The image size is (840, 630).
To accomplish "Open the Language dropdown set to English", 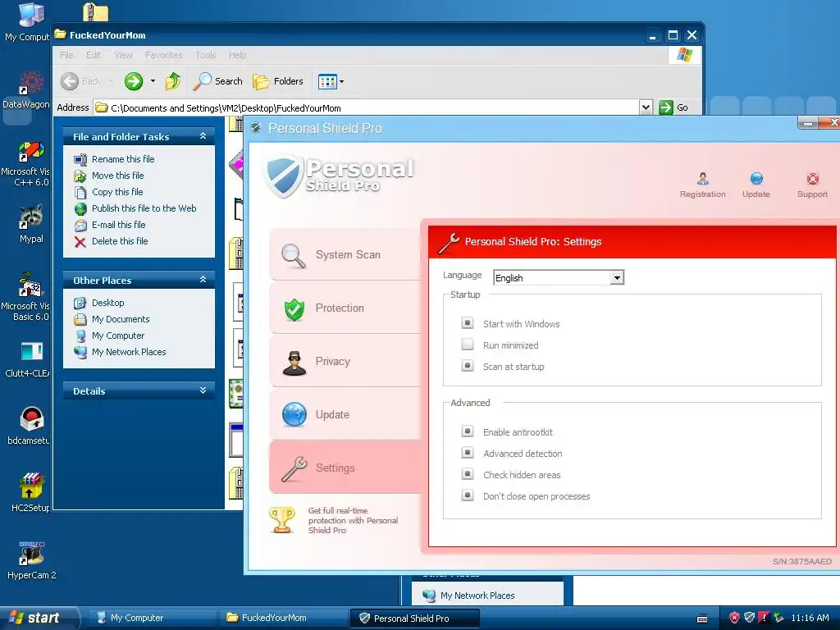I will 558,277.
